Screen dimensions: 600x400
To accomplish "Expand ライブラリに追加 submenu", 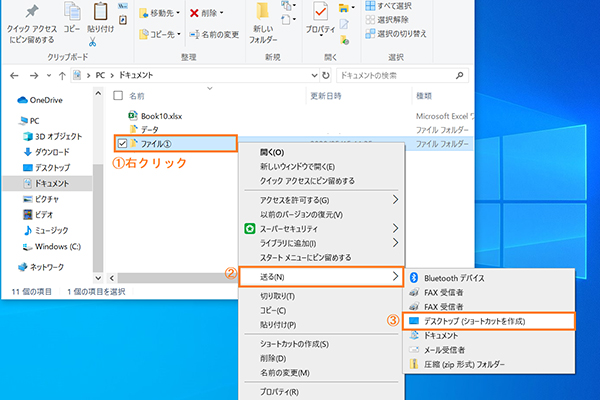I will 395,243.
